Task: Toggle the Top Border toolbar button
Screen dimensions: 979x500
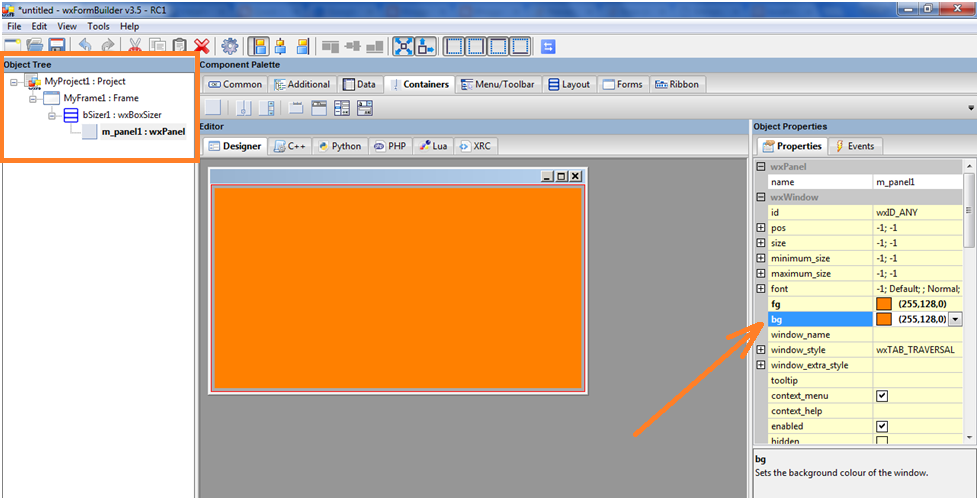Action: [x=498, y=46]
